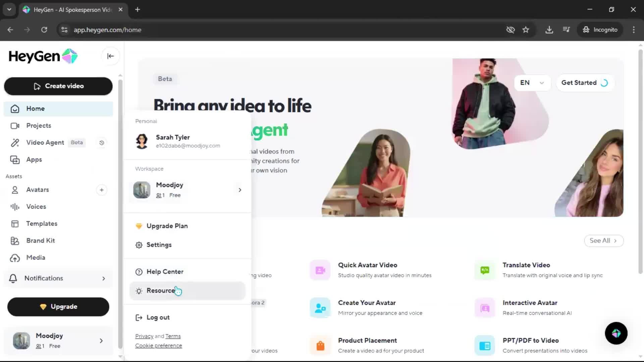Open the floating HeyGen assistant button
Image resolution: width=644 pixels, height=362 pixels.
(x=616, y=333)
